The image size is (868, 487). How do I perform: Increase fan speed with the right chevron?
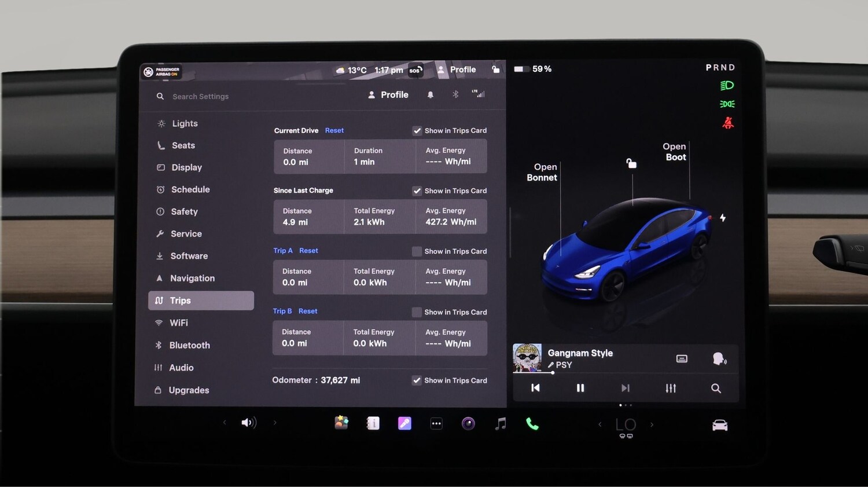(x=652, y=424)
